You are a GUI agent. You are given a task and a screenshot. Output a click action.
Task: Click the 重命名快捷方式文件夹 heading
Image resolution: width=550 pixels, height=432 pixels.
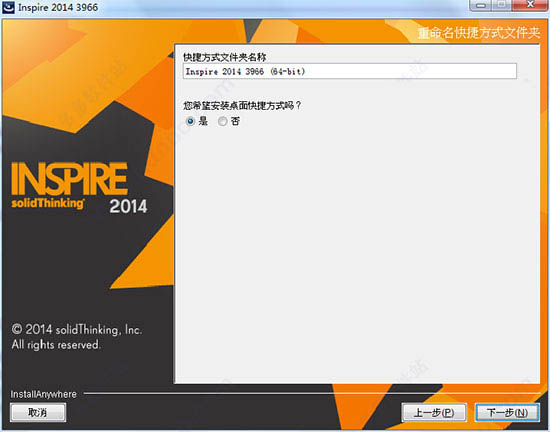478,33
